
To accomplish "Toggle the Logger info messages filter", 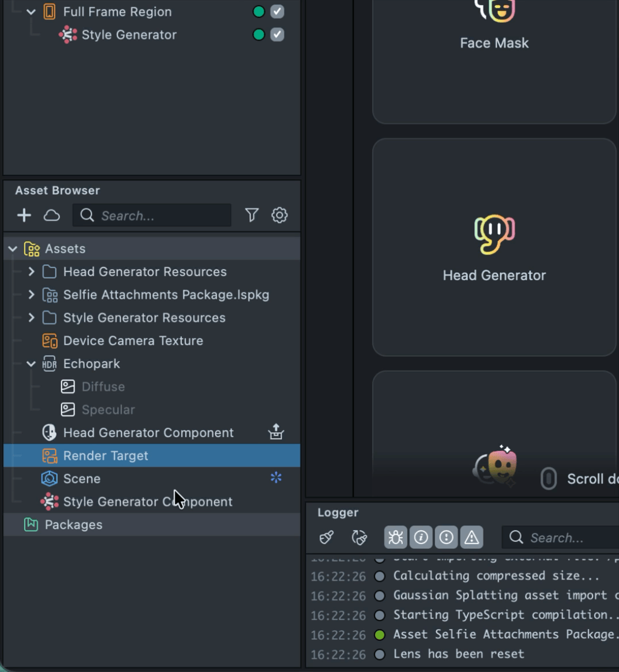I will coord(421,537).
